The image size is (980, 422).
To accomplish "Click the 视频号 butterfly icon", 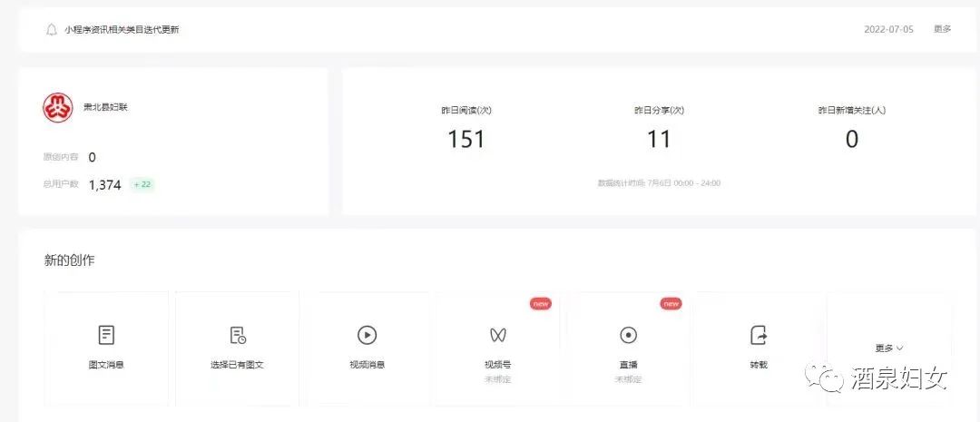I will [x=497, y=335].
